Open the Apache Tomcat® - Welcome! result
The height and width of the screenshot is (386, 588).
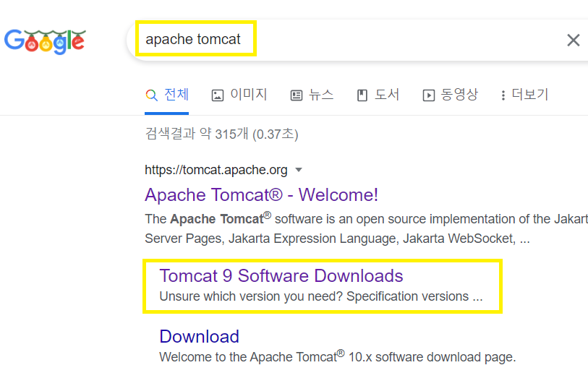pyautogui.click(x=261, y=195)
